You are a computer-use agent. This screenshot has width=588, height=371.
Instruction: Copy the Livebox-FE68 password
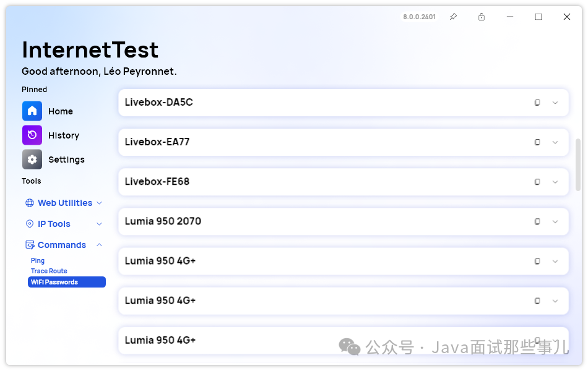(x=537, y=182)
